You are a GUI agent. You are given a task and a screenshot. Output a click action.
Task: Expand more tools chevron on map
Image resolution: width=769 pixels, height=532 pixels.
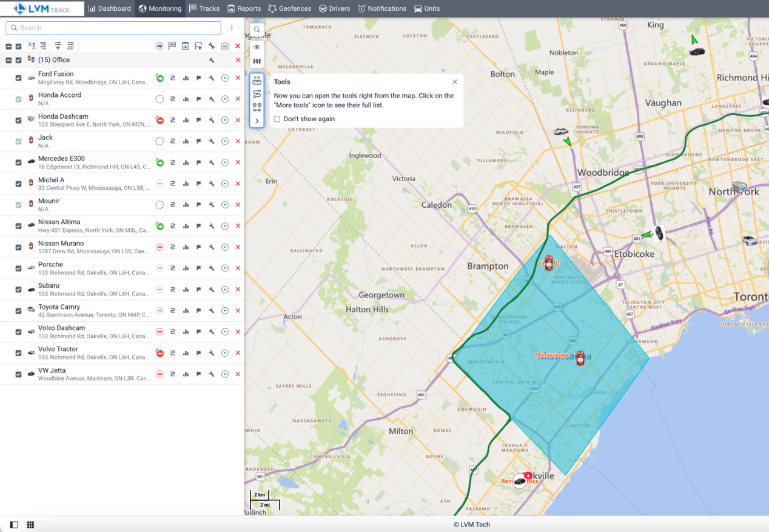tap(257, 121)
